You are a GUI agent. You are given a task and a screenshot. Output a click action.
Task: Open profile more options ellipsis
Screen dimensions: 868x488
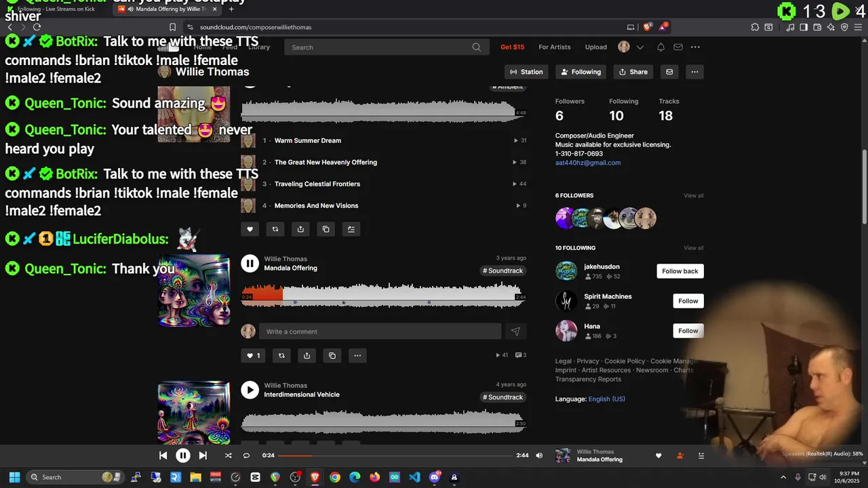694,72
